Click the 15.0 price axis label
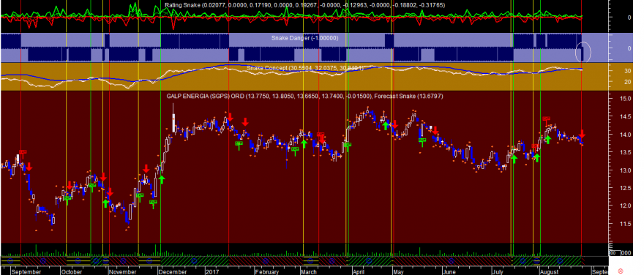 pyautogui.click(x=616, y=99)
